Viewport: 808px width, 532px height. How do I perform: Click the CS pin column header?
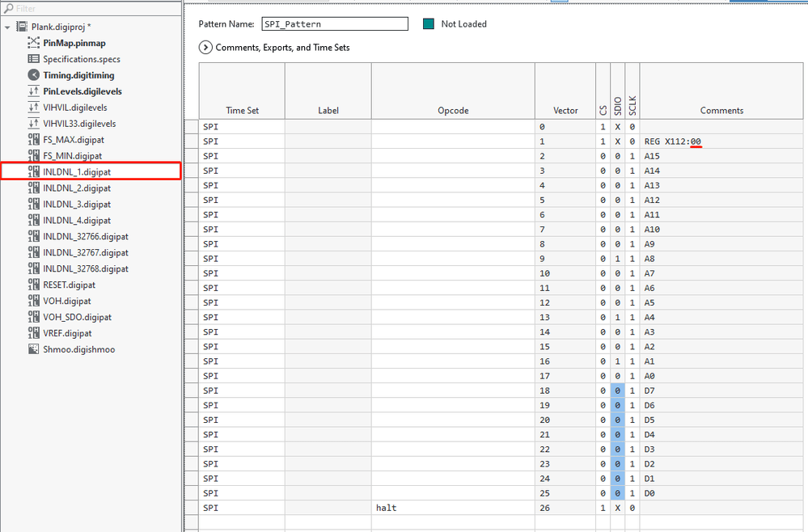(x=603, y=91)
